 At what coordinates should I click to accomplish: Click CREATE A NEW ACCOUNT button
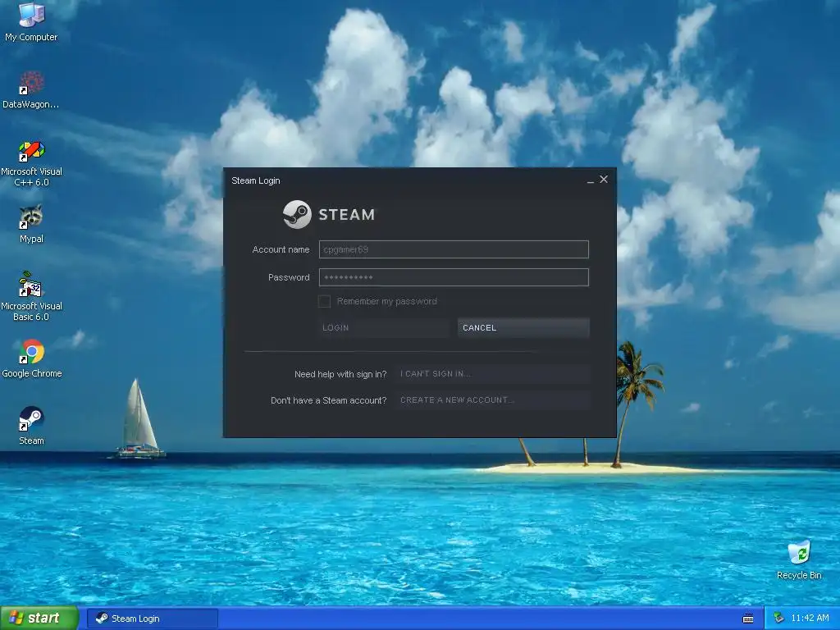[493, 399]
